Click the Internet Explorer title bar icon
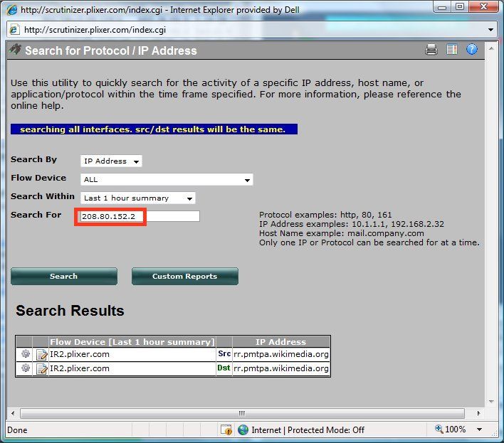Image resolution: width=504 pixels, height=443 pixels. point(12,10)
